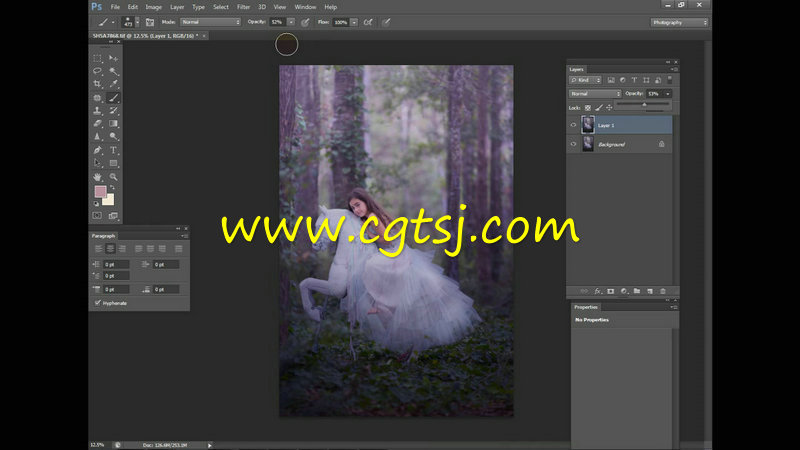
Task: Open brush Opacity slider dropdown arrow
Action: click(291, 22)
